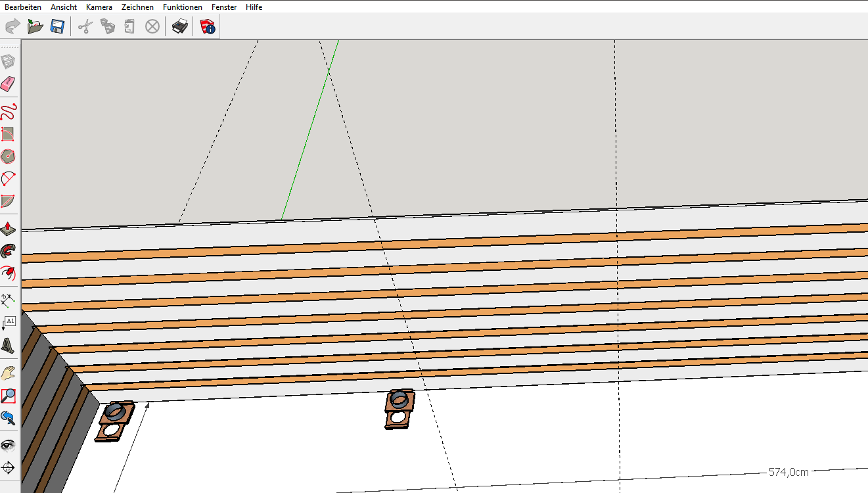Image resolution: width=868 pixels, height=493 pixels.
Task: Click the Print button in toolbar
Action: (x=179, y=26)
